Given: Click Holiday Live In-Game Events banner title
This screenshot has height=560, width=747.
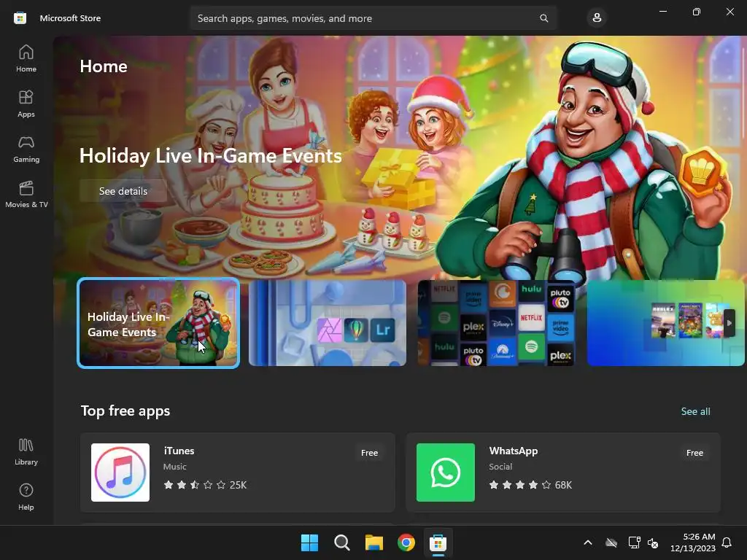Looking at the screenshot, I should click(211, 156).
